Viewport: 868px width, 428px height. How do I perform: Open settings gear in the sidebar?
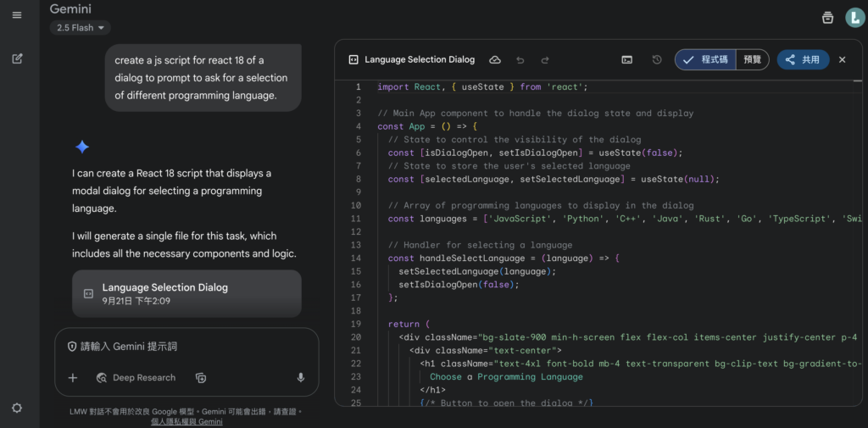pos(17,408)
